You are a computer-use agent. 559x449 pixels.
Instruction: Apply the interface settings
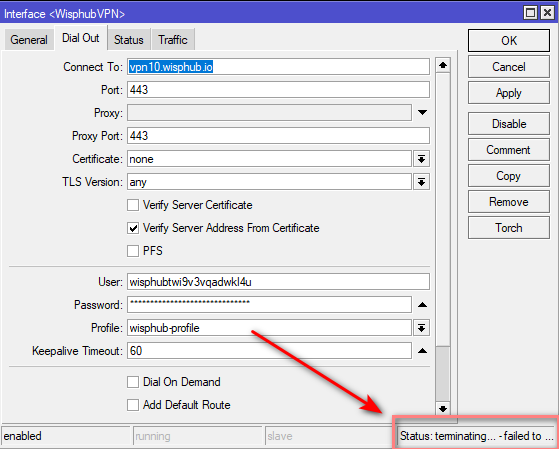509,93
